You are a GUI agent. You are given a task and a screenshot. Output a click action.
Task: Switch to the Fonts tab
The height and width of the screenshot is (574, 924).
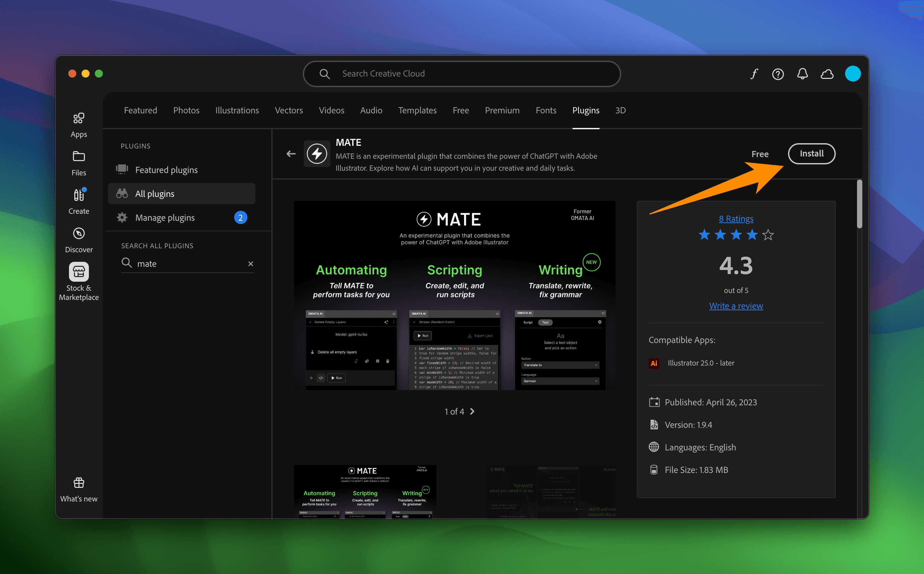pyautogui.click(x=546, y=110)
